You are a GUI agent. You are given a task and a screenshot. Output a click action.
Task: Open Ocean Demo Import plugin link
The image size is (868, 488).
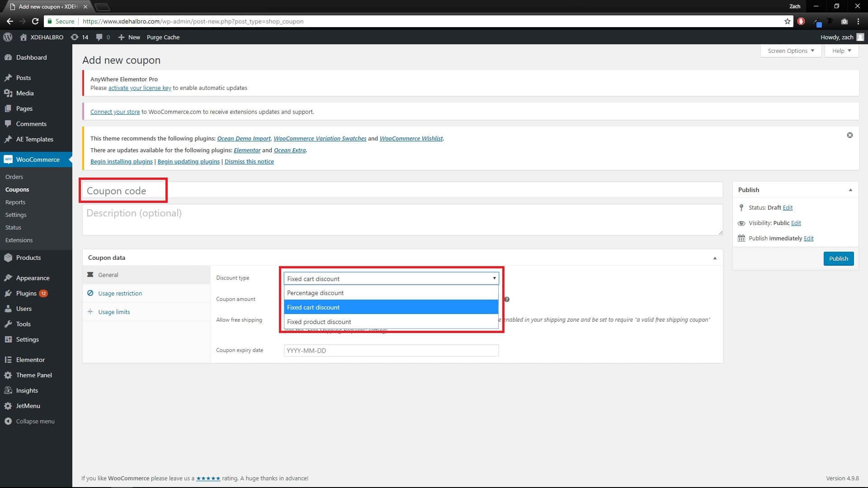[x=244, y=138]
